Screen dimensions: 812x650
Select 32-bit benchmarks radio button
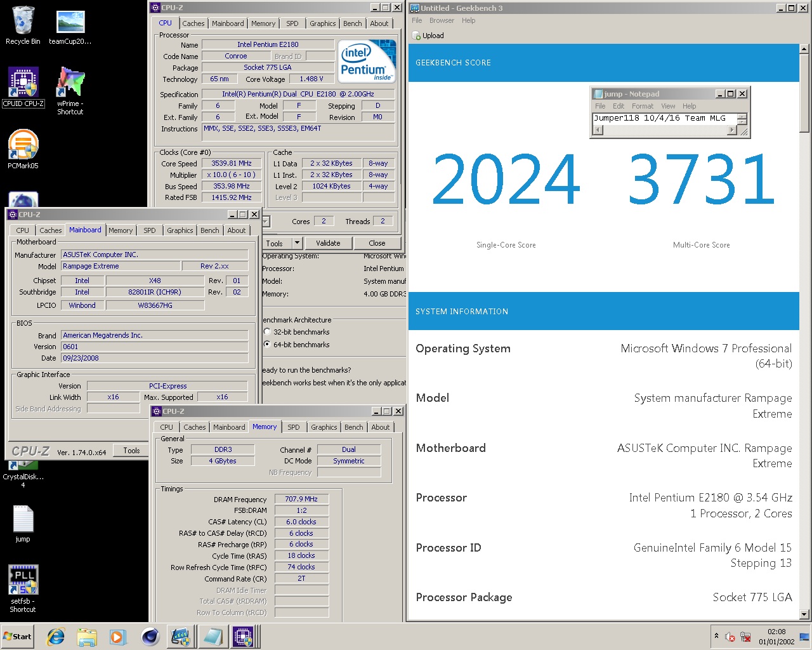point(267,332)
